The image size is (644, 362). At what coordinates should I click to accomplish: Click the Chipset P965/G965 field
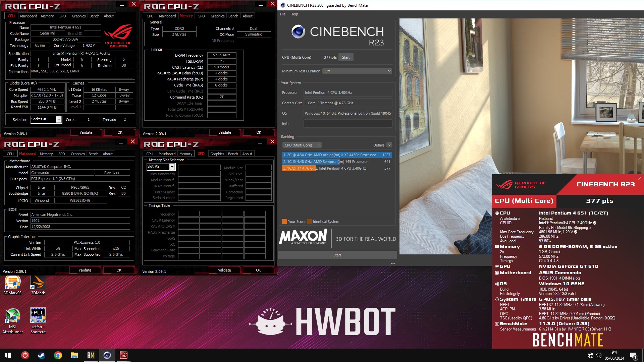[80, 188]
